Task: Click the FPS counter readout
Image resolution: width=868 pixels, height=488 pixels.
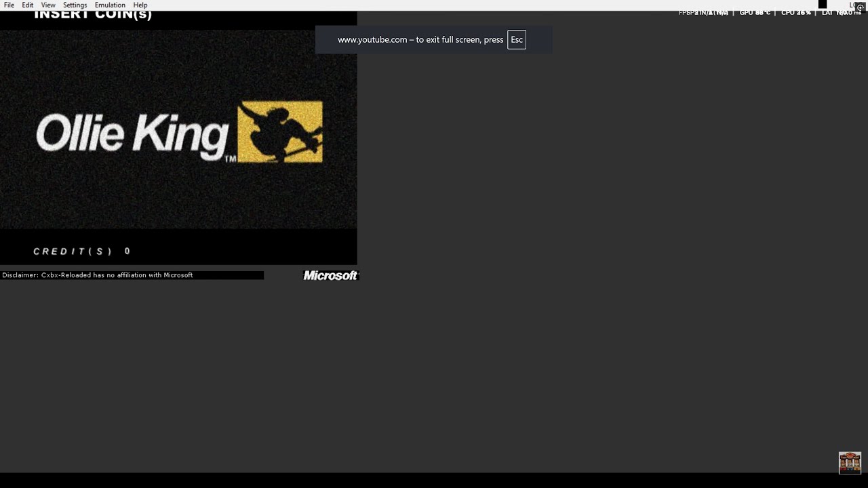Action: tap(703, 13)
